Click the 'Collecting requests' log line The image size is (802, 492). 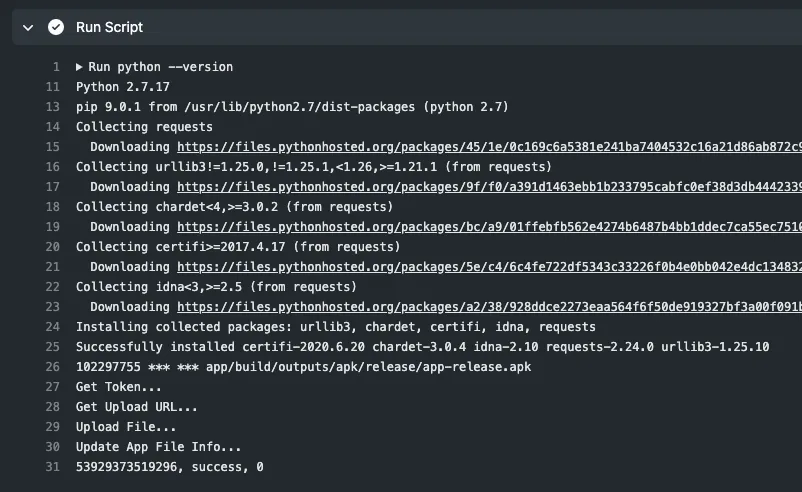click(x=144, y=127)
